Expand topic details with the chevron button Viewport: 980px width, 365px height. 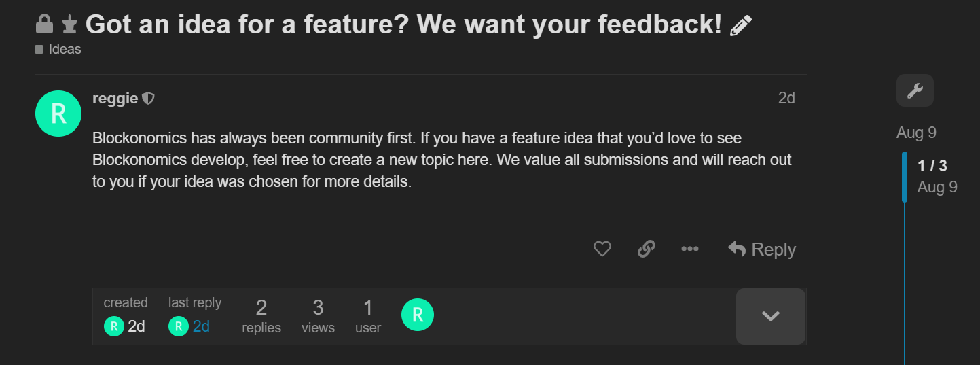[x=771, y=316]
